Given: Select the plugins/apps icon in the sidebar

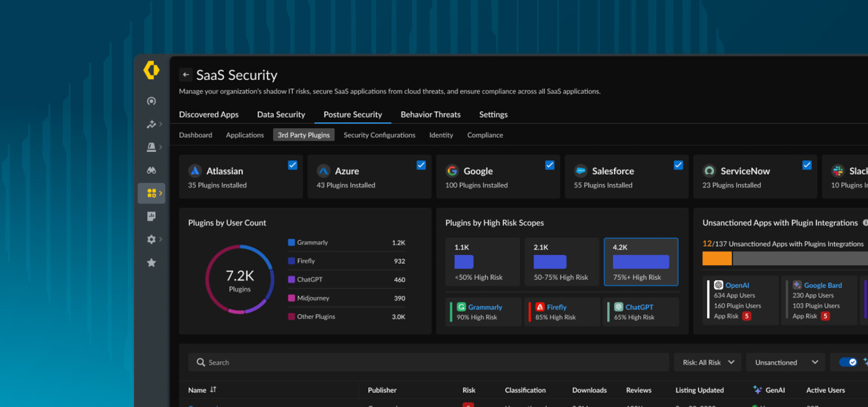Looking at the screenshot, I should click(x=150, y=193).
